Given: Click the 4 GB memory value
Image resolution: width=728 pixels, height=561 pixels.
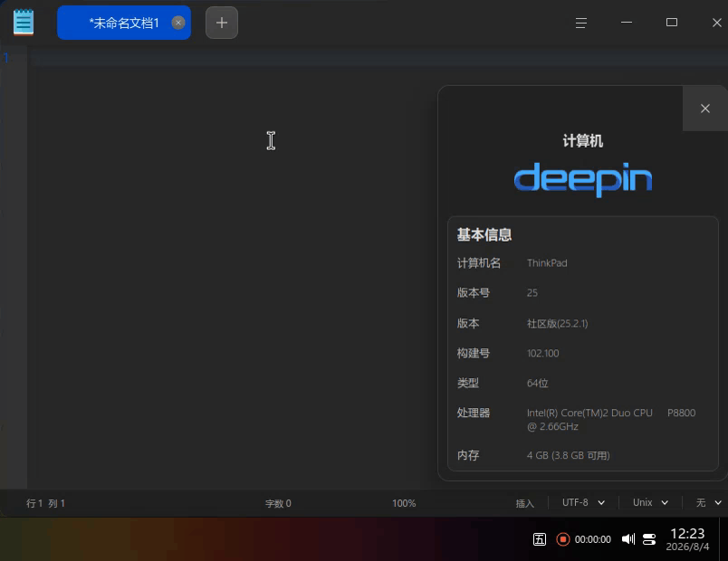Looking at the screenshot, I should coord(569,455).
